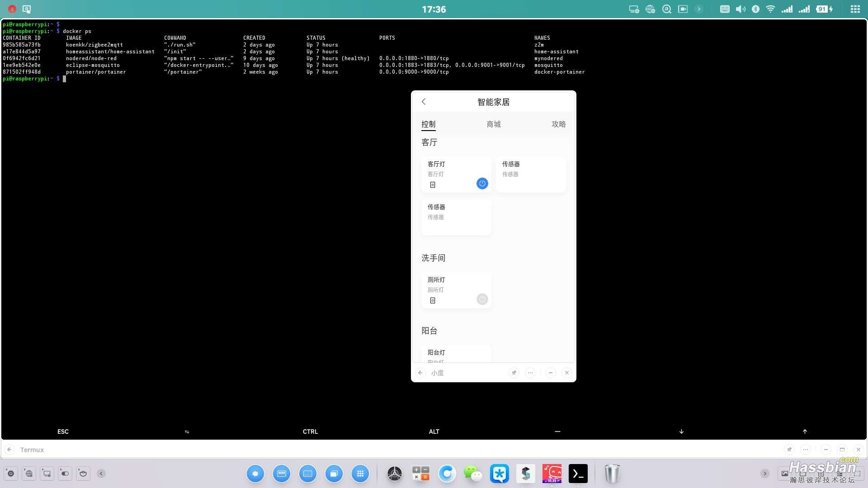Click the home-assistant container name
The width and height of the screenshot is (868, 488).
pyautogui.click(x=557, y=52)
